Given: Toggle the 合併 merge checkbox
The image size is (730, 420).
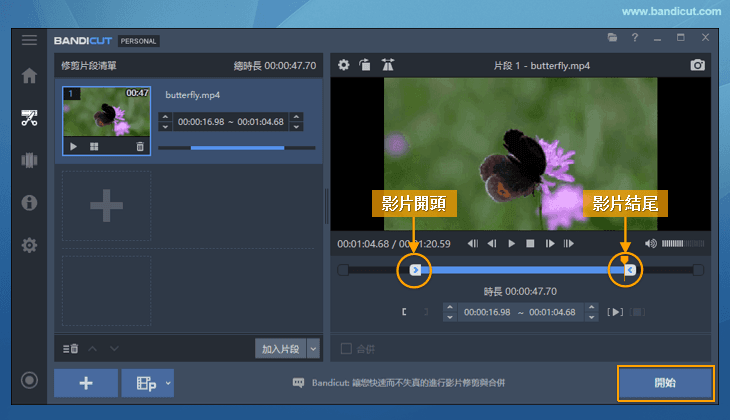Looking at the screenshot, I should [346, 348].
